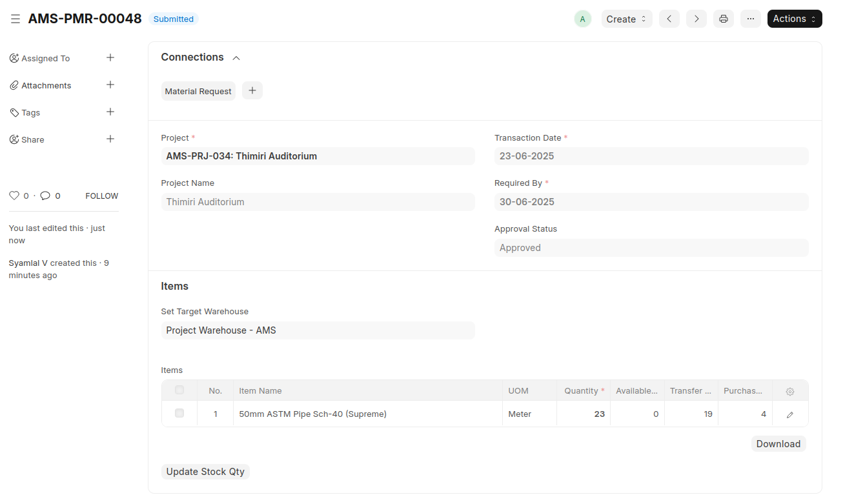The width and height of the screenshot is (854, 504).
Task: Add attachment using plus icon
Action: coord(110,85)
